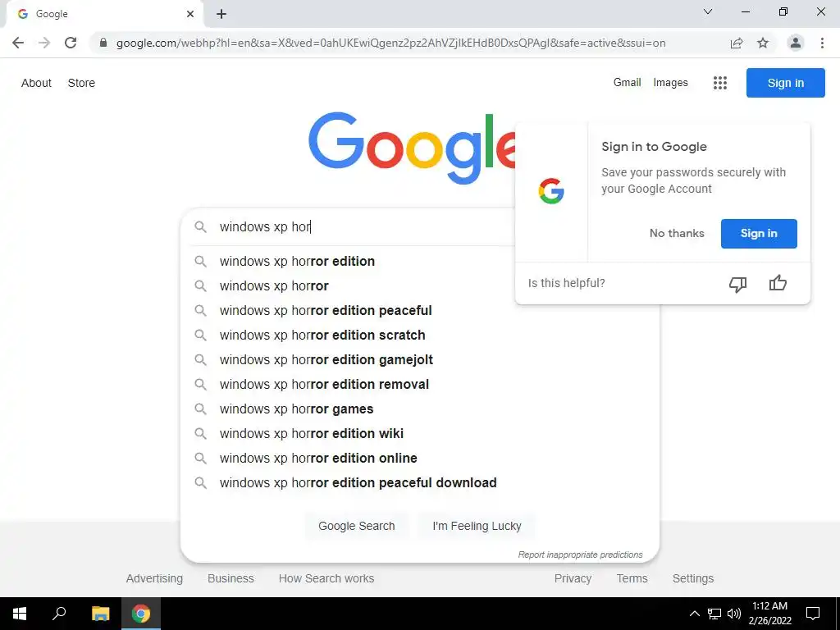
Task: Open the Gmail link
Action: pyautogui.click(x=627, y=83)
